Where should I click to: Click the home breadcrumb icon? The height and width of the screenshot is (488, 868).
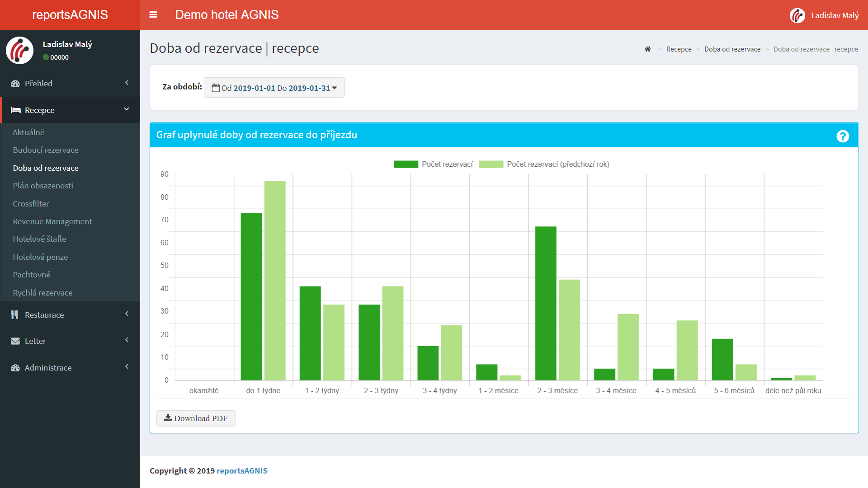tap(647, 49)
